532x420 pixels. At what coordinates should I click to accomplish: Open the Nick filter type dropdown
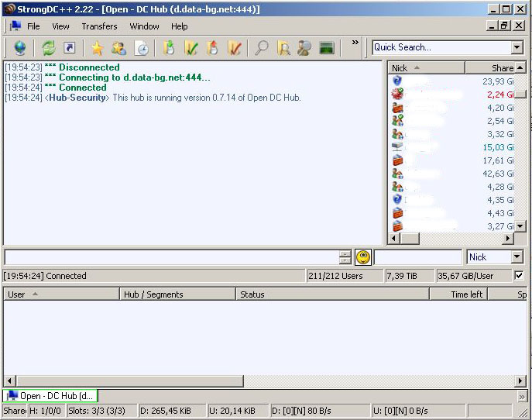(517, 257)
